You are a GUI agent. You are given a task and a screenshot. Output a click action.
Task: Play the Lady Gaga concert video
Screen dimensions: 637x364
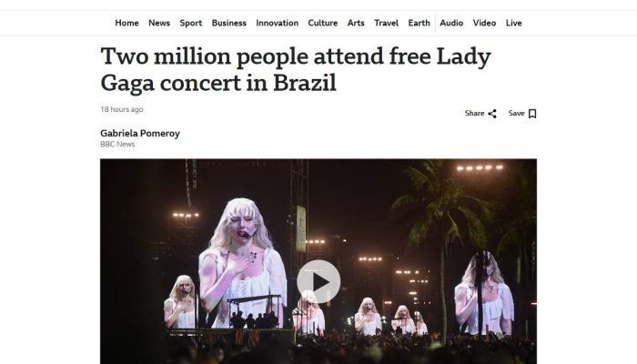tap(318, 281)
